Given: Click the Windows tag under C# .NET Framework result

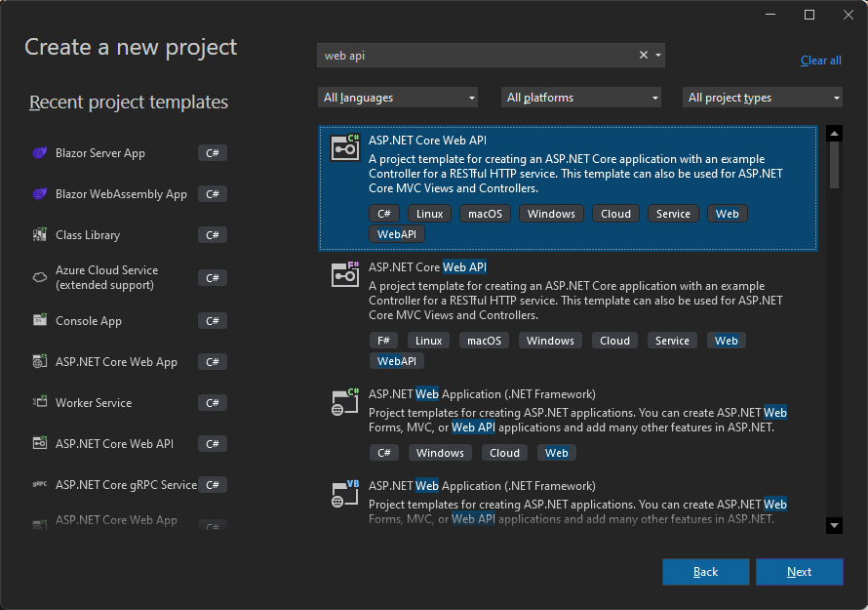Looking at the screenshot, I should click(440, 453).
